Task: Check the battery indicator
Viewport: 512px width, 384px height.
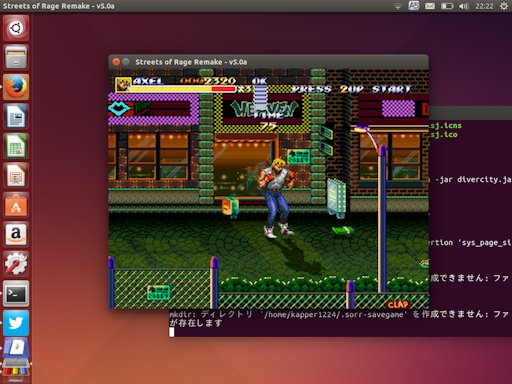Action: click(447, 6)
